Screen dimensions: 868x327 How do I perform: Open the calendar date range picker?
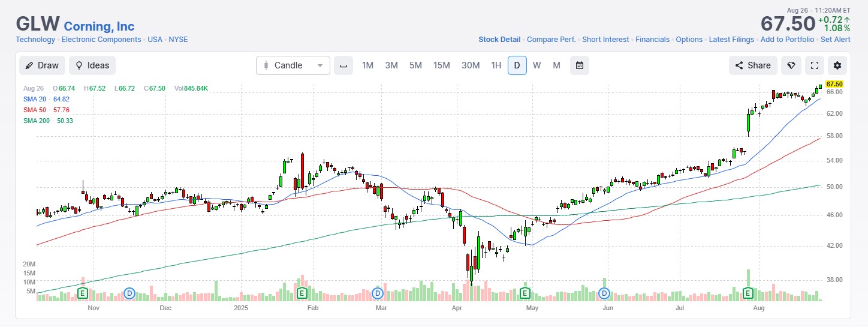coord(580,65)
